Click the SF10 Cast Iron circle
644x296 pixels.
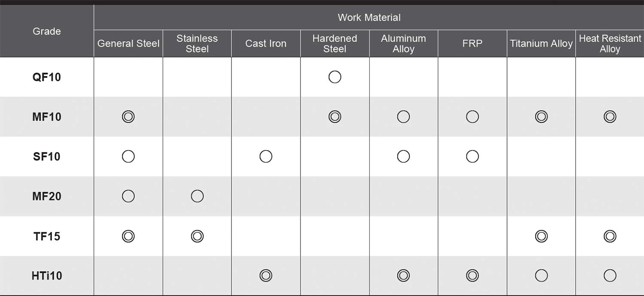(266, 157)
